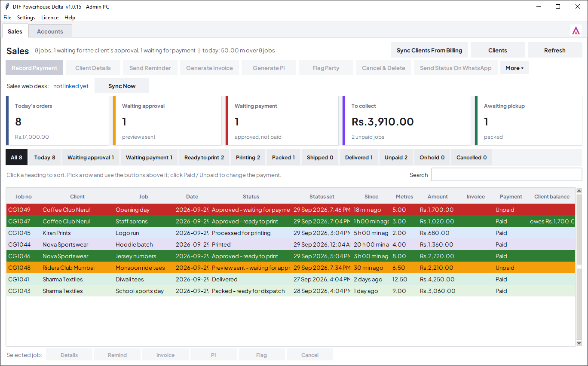The height and width of the screenshot is (366, 588).
Task: Filter by Packed 1
Action: (283, 158)
